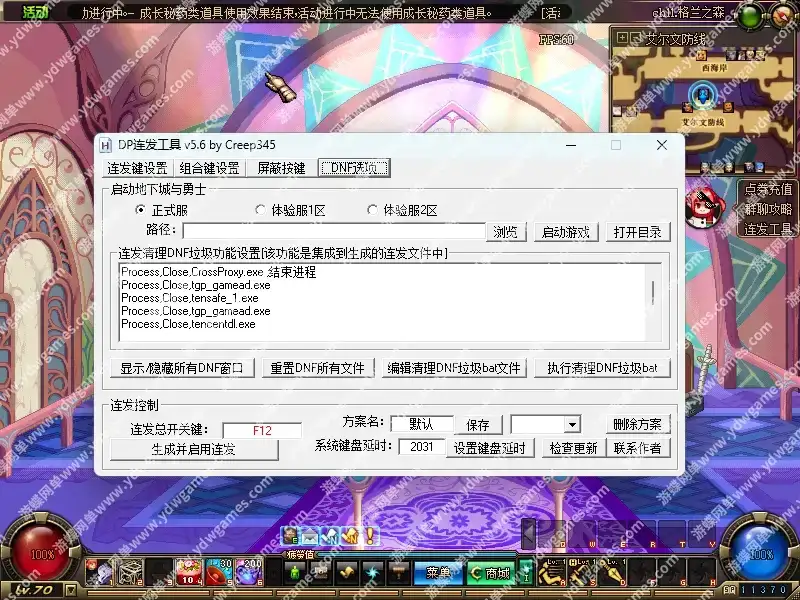Screen dimensions: 800x600
Task: Click the red-haired character avatar icon
Action: (x=704, y=208)
